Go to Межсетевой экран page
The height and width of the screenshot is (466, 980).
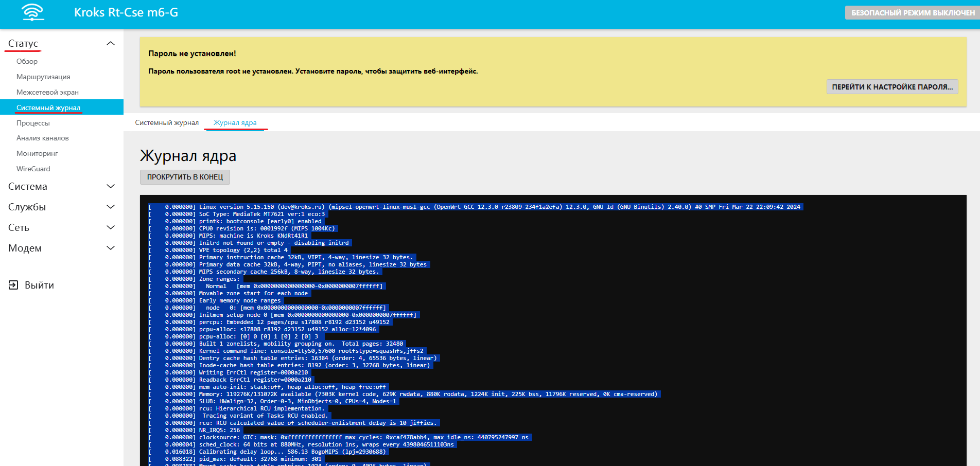[x=47, y=92]
